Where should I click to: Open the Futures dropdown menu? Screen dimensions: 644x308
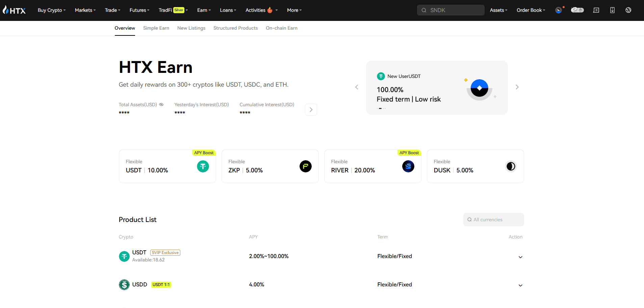click(x=139, y=10)
